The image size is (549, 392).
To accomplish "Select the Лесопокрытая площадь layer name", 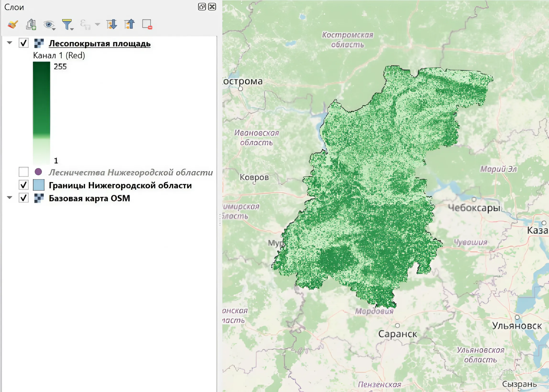I will [x=100, y=44].
